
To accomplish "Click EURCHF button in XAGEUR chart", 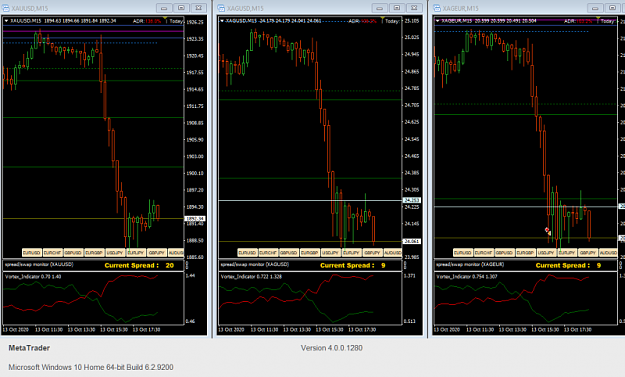I will [484, 253].
